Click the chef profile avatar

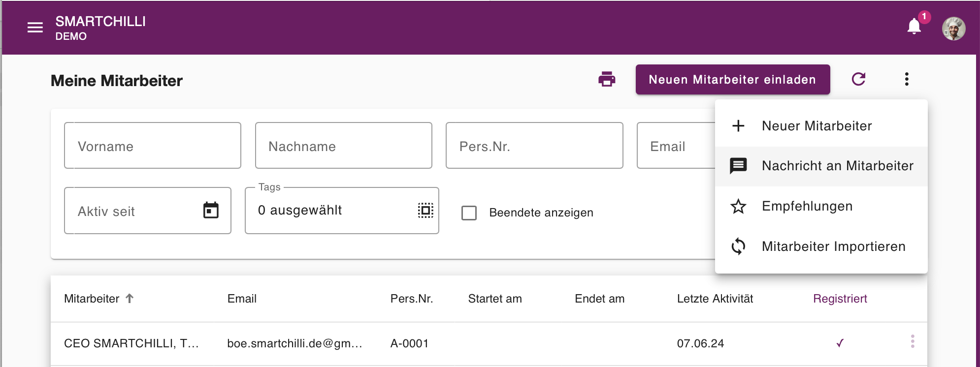point(953,29)
